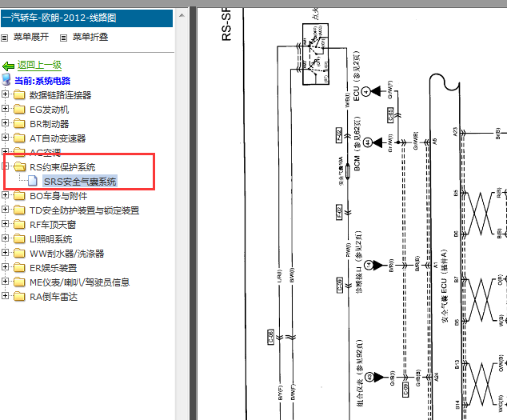Open the 数据链路连接器 tree item
Viewport: 507px width, 420px height.
click(61, 95)
